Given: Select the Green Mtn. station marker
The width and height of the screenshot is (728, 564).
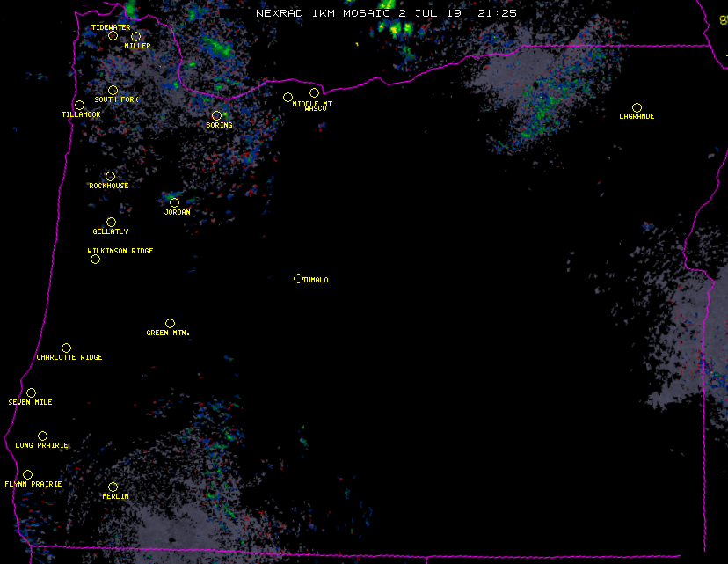Looking at the screenshot, I should click(x=170, y=323).
